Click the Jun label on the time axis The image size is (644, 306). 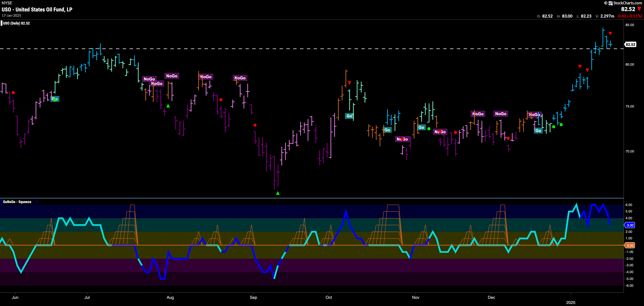pos(15,297)
